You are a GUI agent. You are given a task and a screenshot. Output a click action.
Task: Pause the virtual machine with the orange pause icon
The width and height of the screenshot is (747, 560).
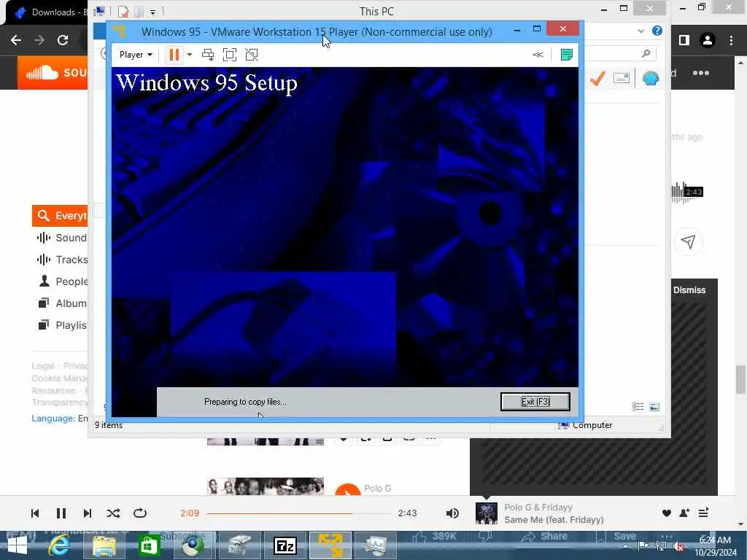(x=174, y=55)
